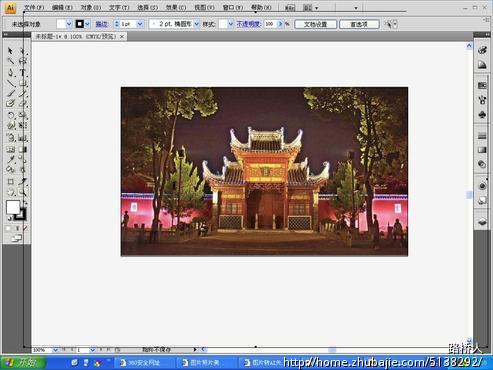Viewport: 493px width, 370px height.
Task: Click the toolbox fill color swatch
Action: tap(13, 207)
